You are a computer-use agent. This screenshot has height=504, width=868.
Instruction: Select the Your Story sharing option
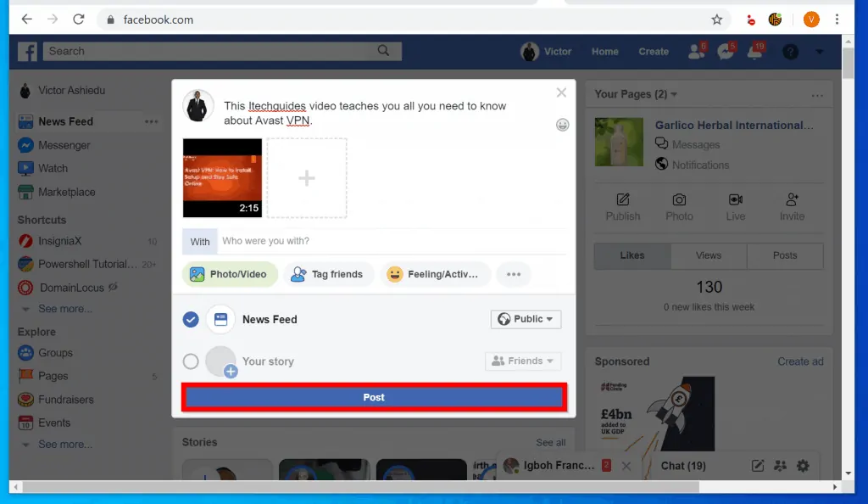tap(268, 361)
